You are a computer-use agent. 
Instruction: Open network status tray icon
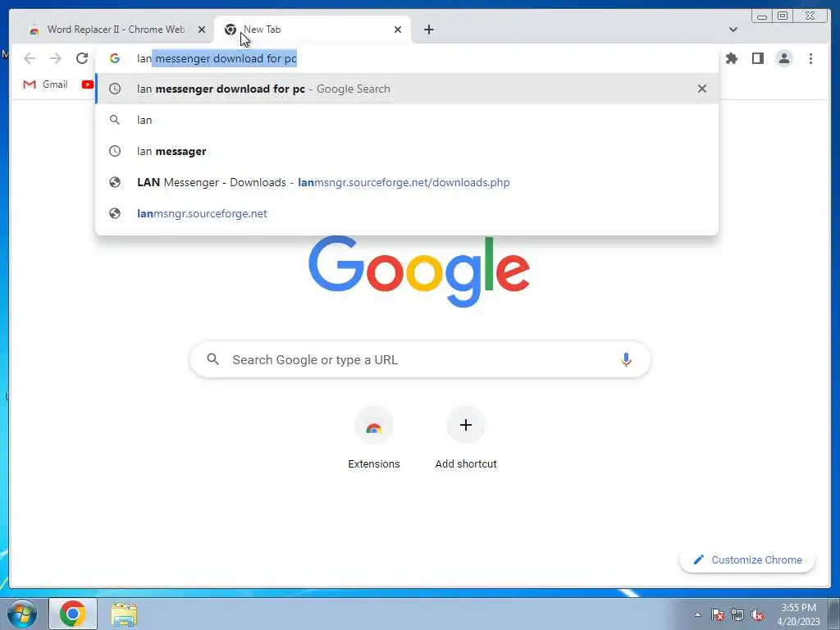[737, 614]
